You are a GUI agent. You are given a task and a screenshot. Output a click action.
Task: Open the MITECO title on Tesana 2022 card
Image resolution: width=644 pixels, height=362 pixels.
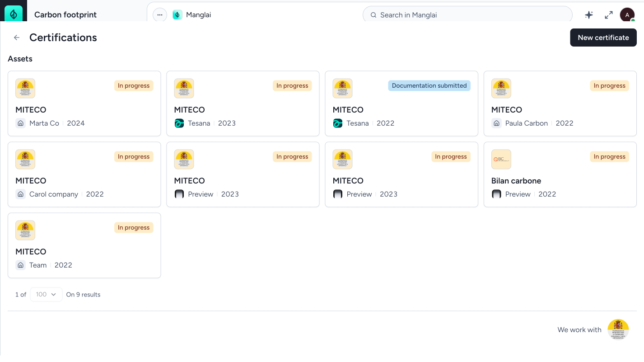[x=348, y=110]
